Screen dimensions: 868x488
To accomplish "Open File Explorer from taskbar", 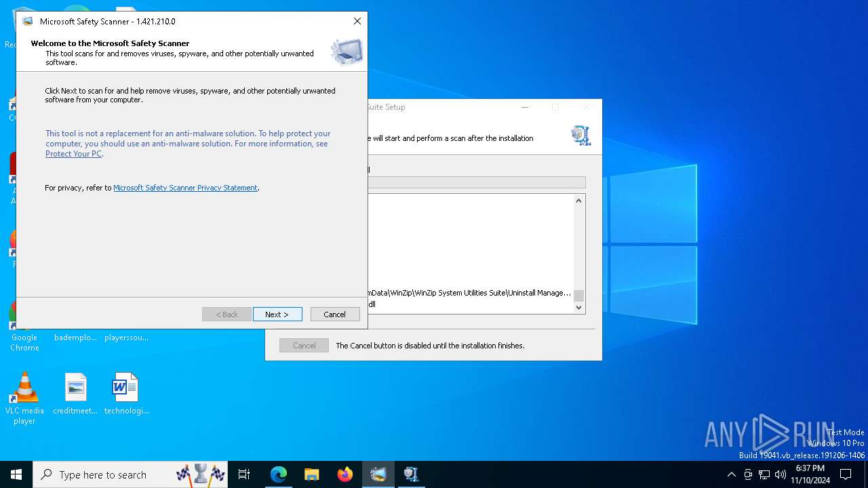I will point(312,474).
